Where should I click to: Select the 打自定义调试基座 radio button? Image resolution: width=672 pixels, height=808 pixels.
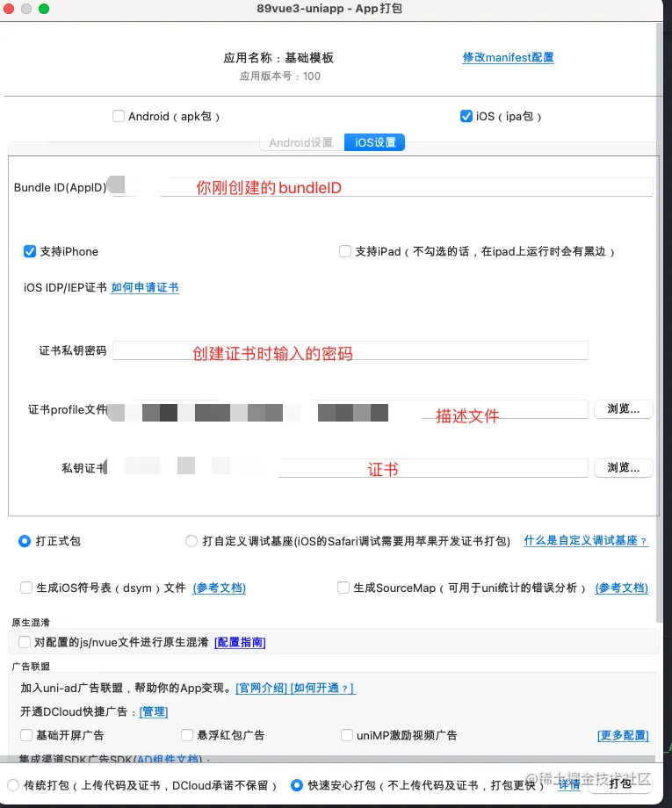(191, 541)
